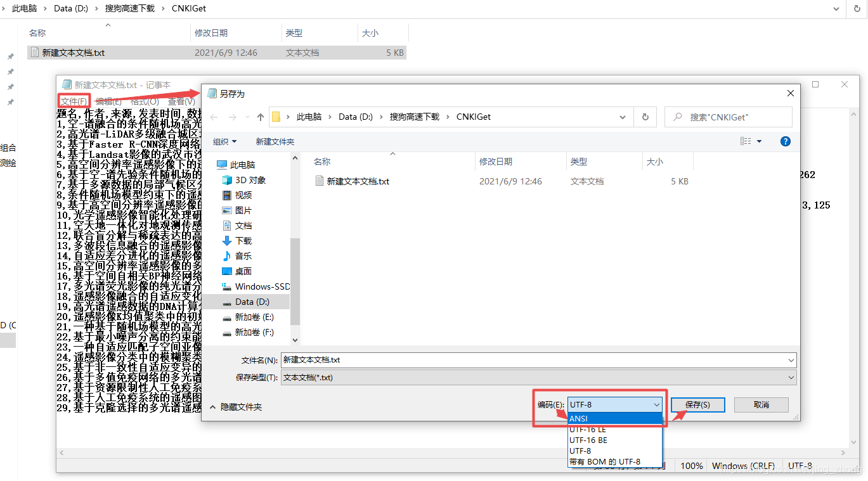Click 隐藏文件夹 to collapse folder pane

(x=236, y=407)
